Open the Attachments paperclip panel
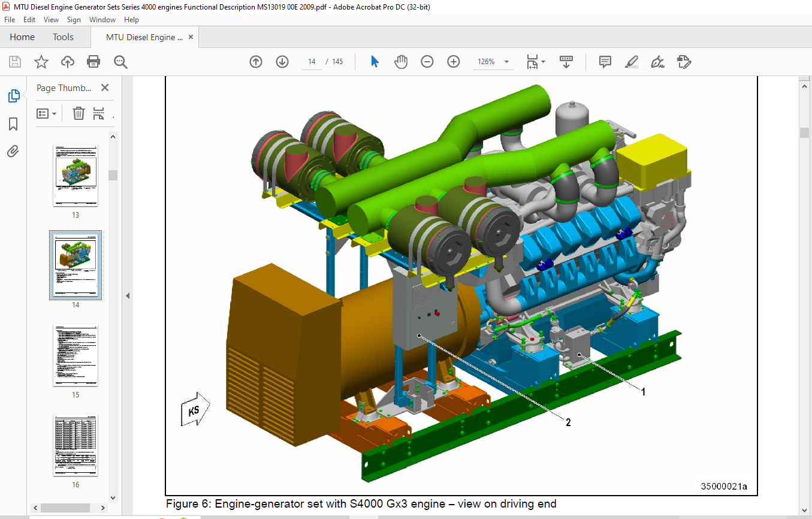 tap(13, 152)
